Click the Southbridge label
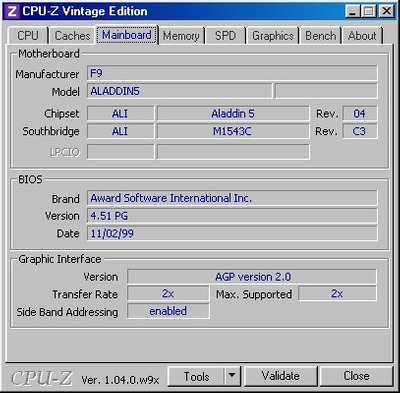This screenshot has height=393, width=400. click(x=51, y=131)
